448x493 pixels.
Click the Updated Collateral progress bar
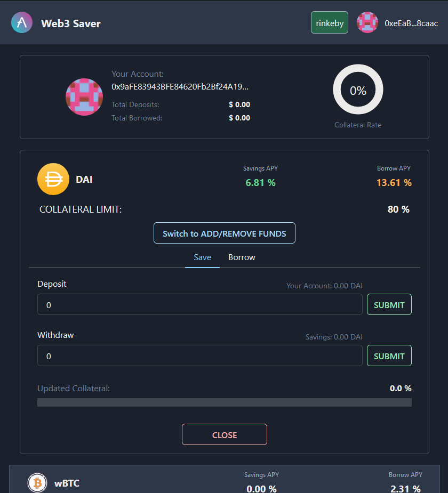pyautogui.click(x=225, y=402)
